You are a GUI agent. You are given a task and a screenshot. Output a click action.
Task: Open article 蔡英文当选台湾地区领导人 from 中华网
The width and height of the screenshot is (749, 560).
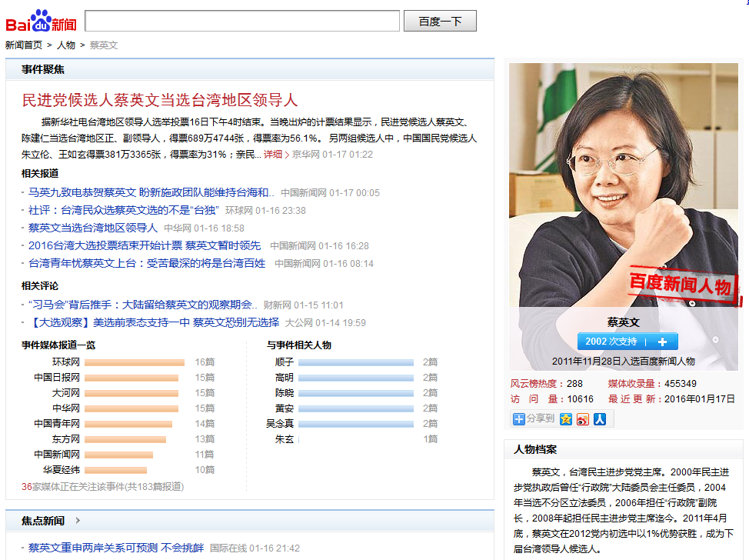pyautogui.click(x=93, y=228)
